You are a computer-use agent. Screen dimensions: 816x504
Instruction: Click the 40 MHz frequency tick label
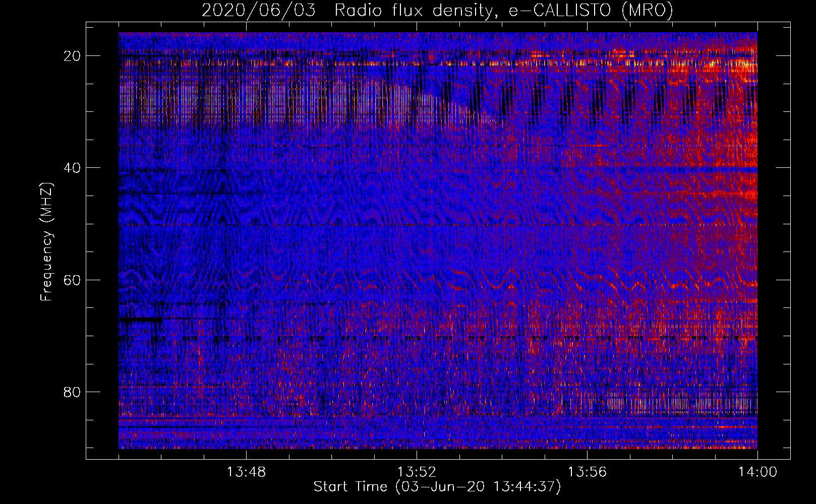[72, 168]
